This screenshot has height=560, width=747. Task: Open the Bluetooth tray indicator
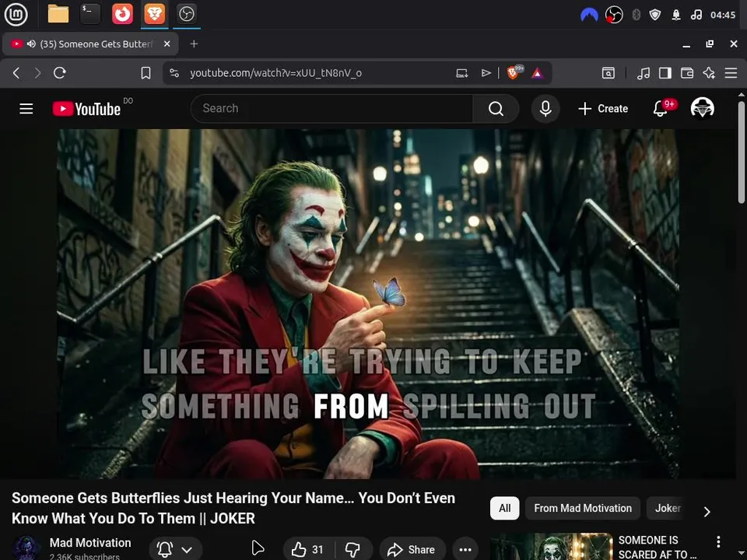[x=636, y=15]
